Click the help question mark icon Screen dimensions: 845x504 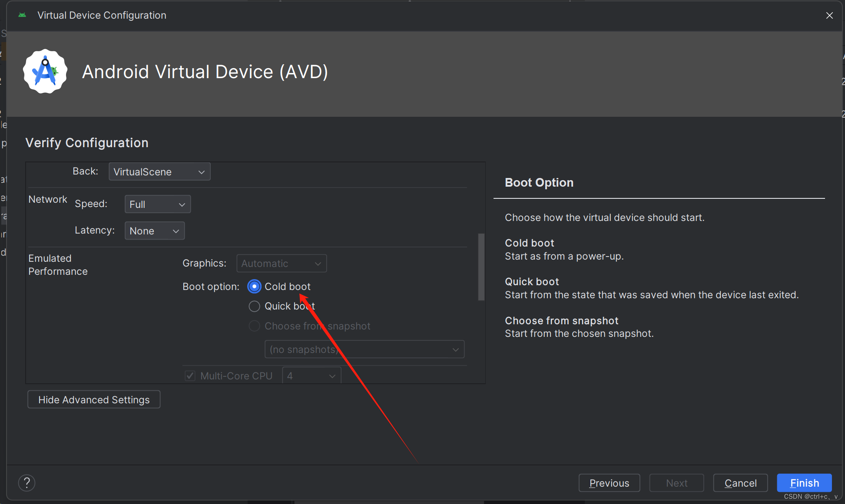[27, 483]
